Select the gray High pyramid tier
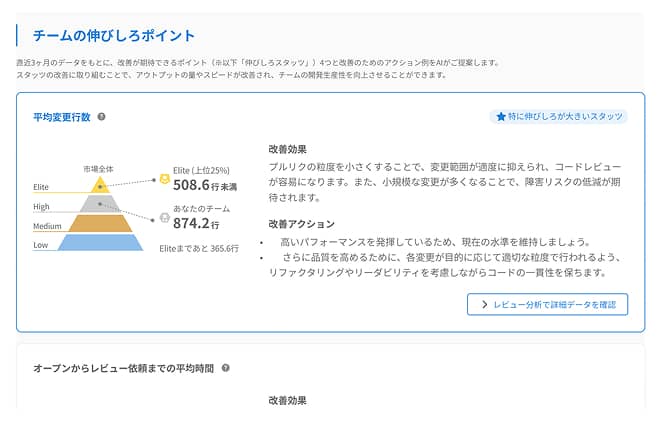Screen dimensions: 662x422 point(100,204)
